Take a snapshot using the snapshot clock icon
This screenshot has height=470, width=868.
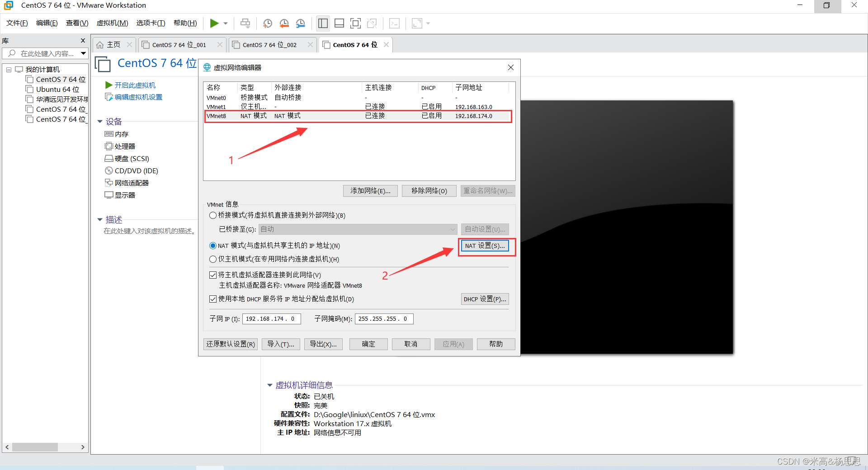click(x=267, y=23)
